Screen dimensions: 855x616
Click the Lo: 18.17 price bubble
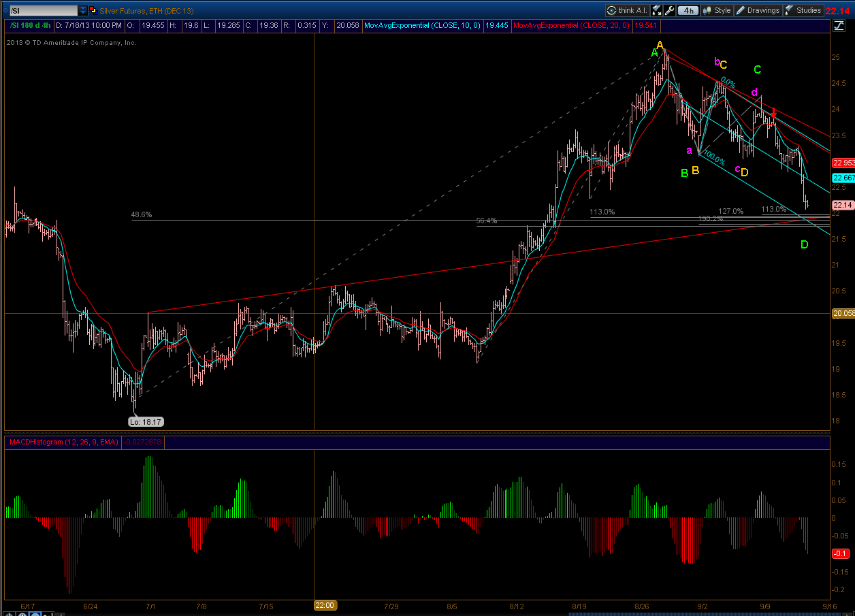tap(146, 422)
